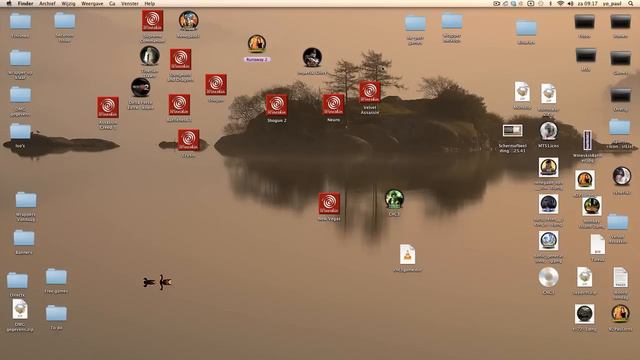640x360 pixels.
Task: Select the Neuro WineBottler app
Action: pyautogui.click(x=333, y=104)
